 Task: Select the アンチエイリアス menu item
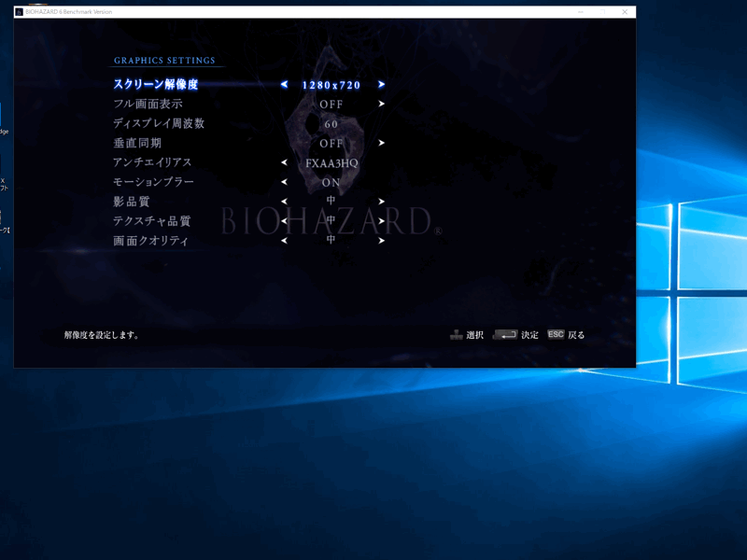[152, 163]
